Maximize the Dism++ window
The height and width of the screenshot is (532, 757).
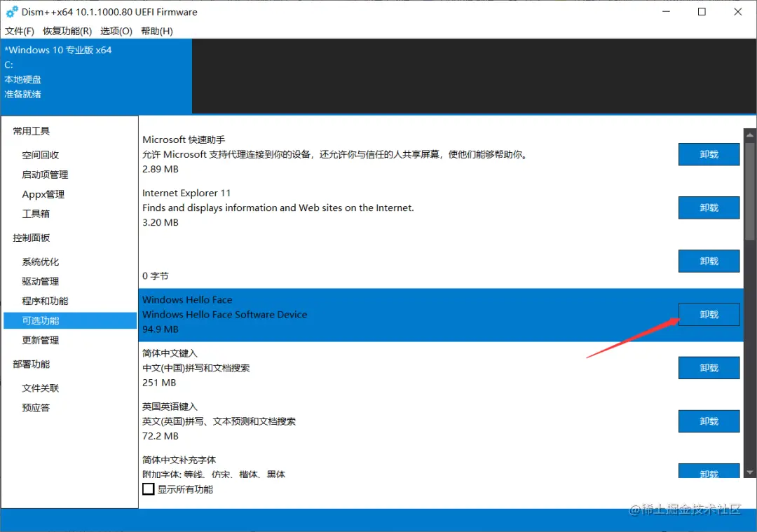(702, 12)
